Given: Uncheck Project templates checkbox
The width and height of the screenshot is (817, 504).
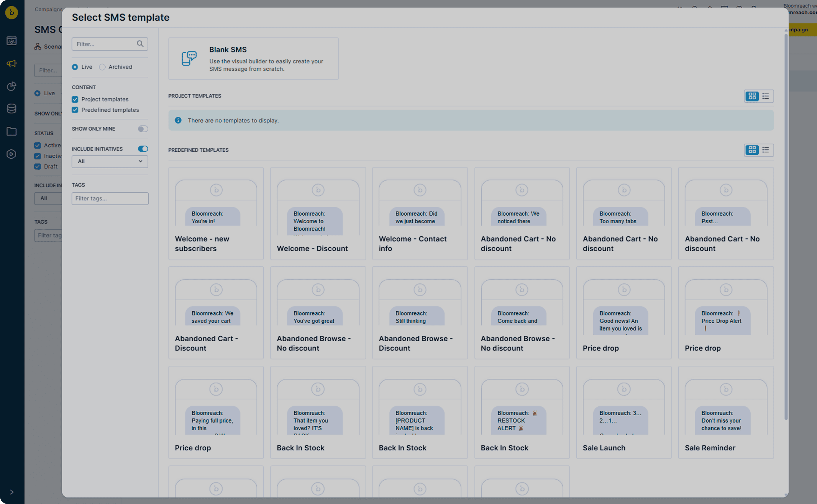Looking at the screenshot, I should click(75, 99).
